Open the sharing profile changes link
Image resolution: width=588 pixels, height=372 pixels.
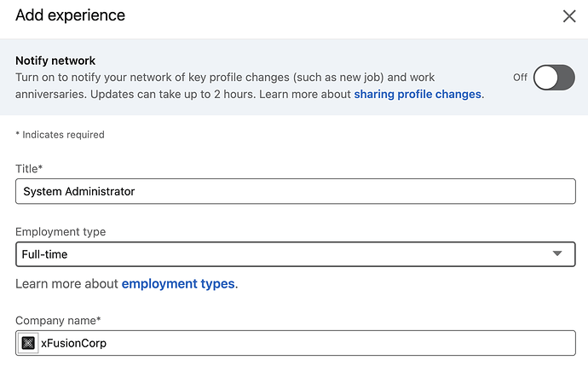click(418, 94)
